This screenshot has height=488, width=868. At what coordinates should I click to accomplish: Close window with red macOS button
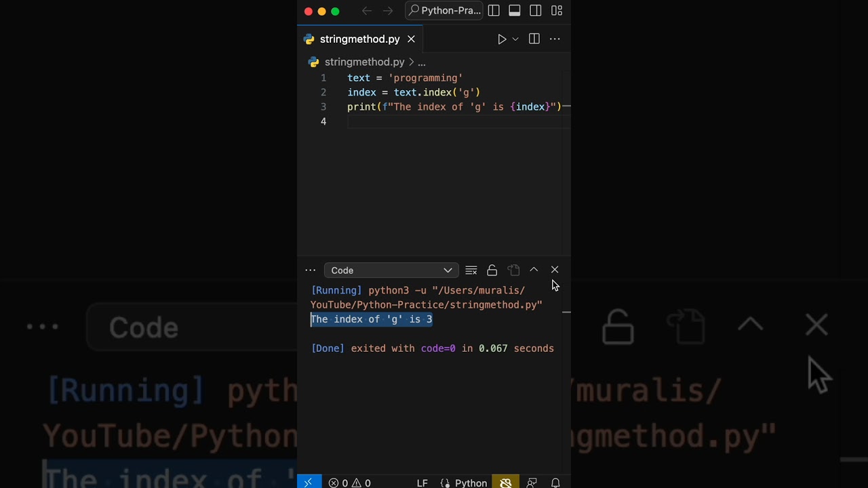[309, 11]
